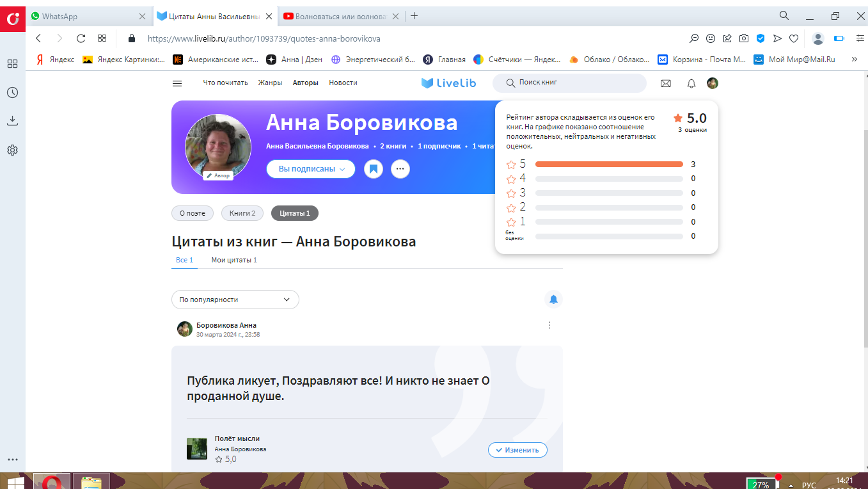Open 'Мой Мир@Mail.Ru' bookmark
Viewport: 868px width, 489px height.
tap(794, 60)
